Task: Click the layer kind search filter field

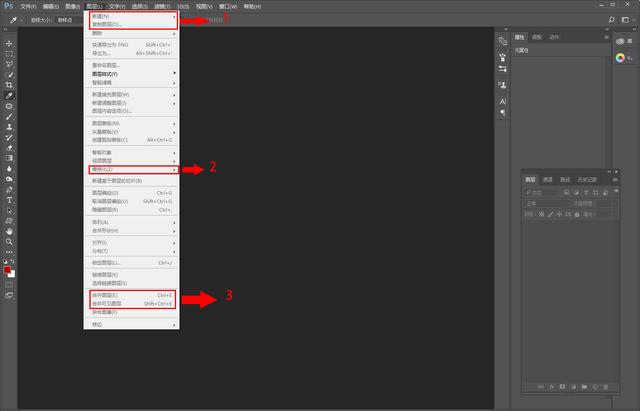Action: coord(541,192)
